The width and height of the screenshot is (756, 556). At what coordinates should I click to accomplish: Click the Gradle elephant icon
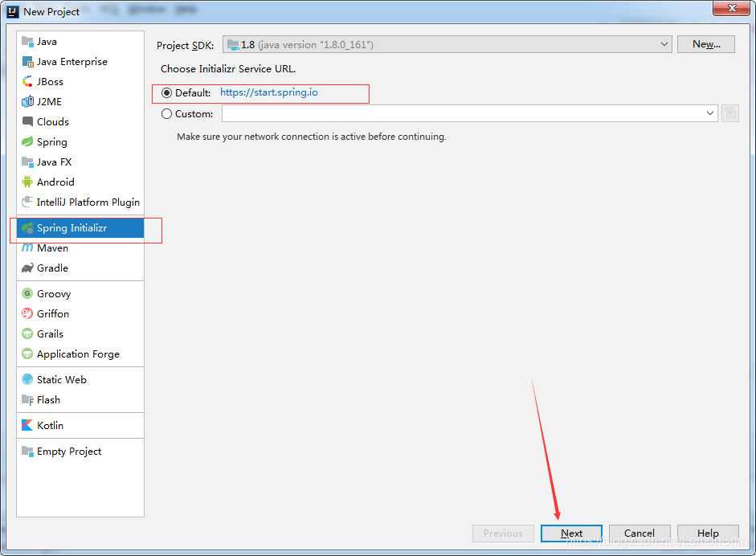click(27, 268)
